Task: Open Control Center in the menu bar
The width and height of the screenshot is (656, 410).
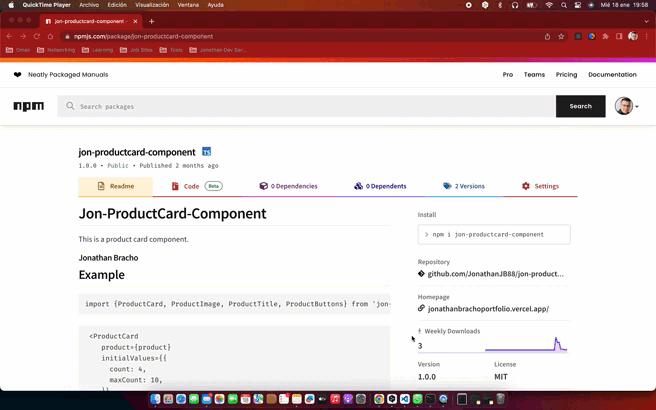Action: [578, 5]
